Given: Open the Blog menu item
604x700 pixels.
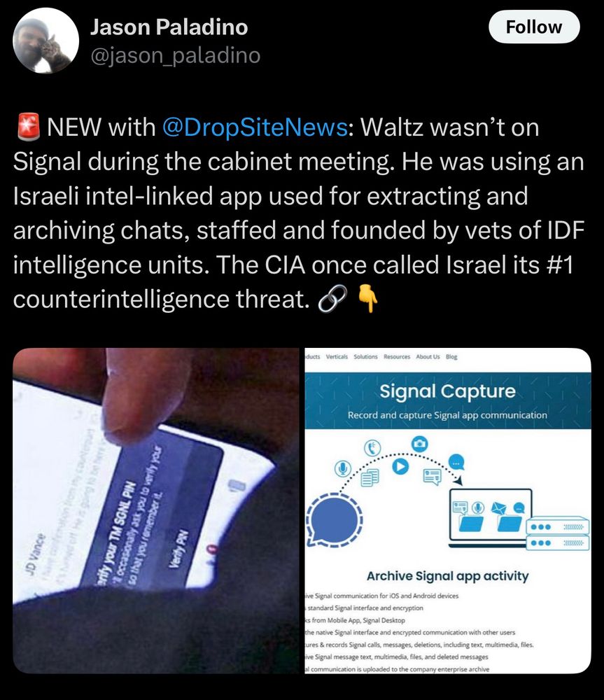Looking at the screenshot, I should (x=451, y=357).
